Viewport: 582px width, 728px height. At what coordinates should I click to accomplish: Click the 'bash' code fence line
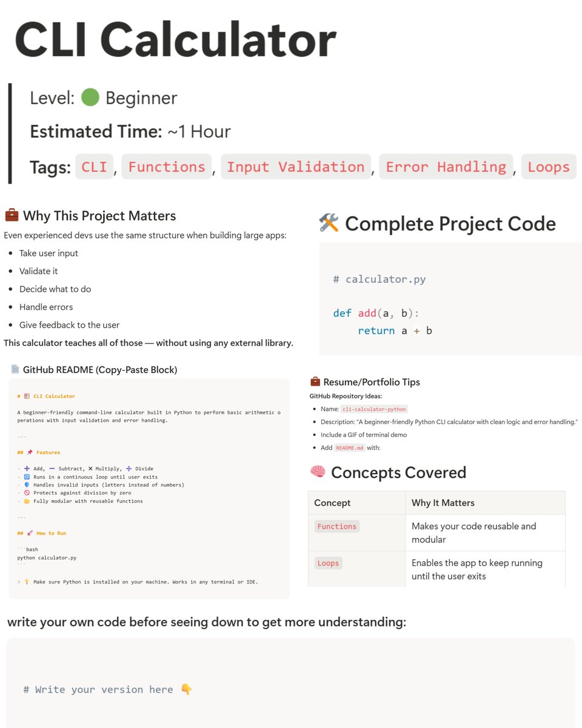tap(27, 550)
